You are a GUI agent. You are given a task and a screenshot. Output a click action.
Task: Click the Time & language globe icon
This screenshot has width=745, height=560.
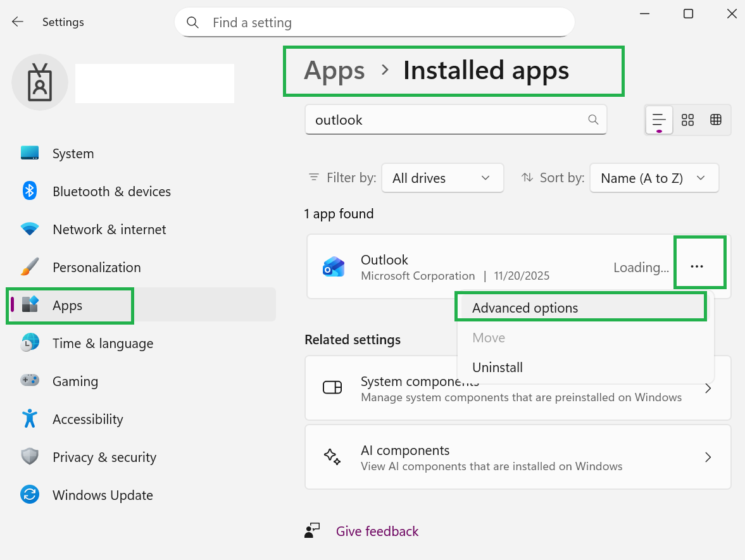(30, 342)
